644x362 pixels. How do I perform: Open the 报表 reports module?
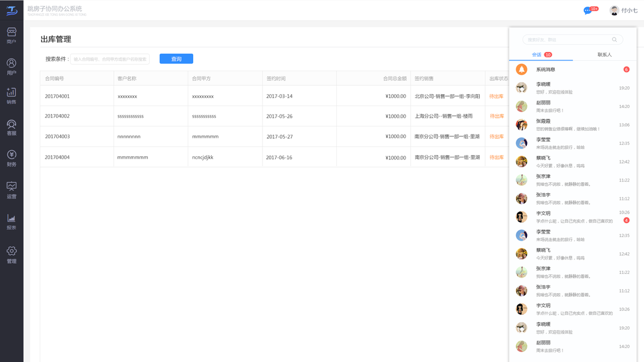[x=11, y=222]
